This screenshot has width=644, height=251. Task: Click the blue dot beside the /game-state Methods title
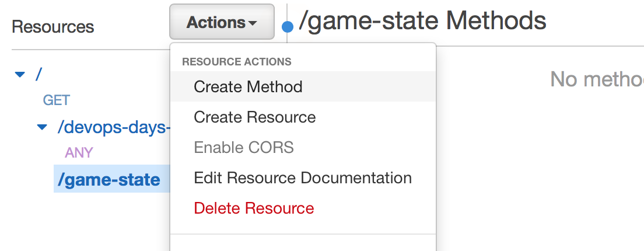click(288, 27)
